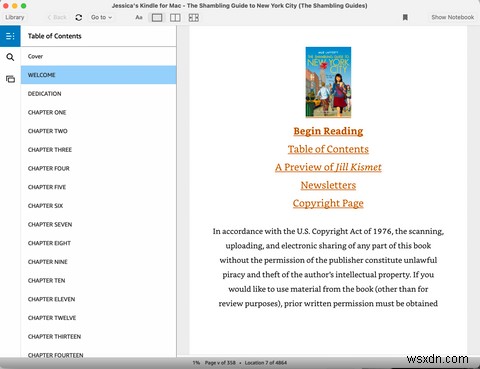Switch to multi-column grid view
480x369 pixels.
click(194, 17)
